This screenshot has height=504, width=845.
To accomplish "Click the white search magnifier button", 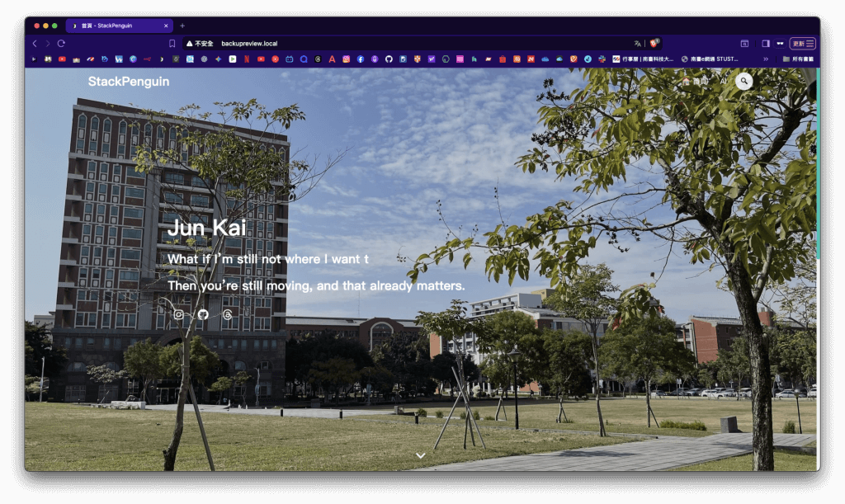I will pyautogui.click(x=744, y=81).
